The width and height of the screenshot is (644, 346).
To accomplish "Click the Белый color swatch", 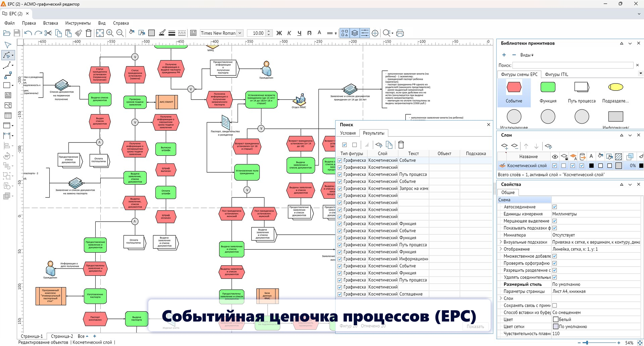I will pyautogui.click(x=555, y=320).
